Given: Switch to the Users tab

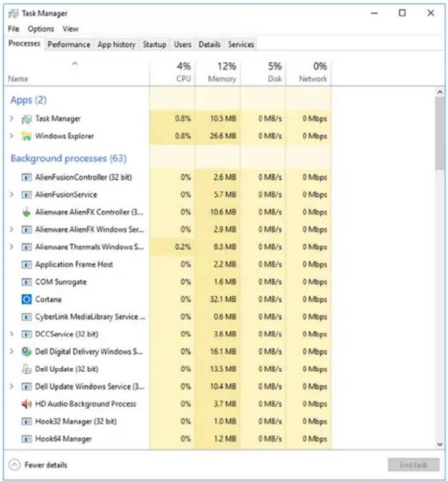Looking at the screenshot, I should (183, 44).
